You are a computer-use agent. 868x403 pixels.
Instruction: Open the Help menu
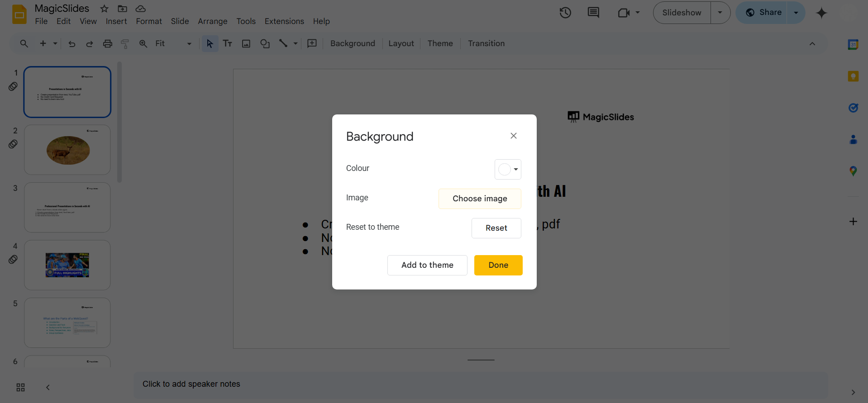coord(321,21)
